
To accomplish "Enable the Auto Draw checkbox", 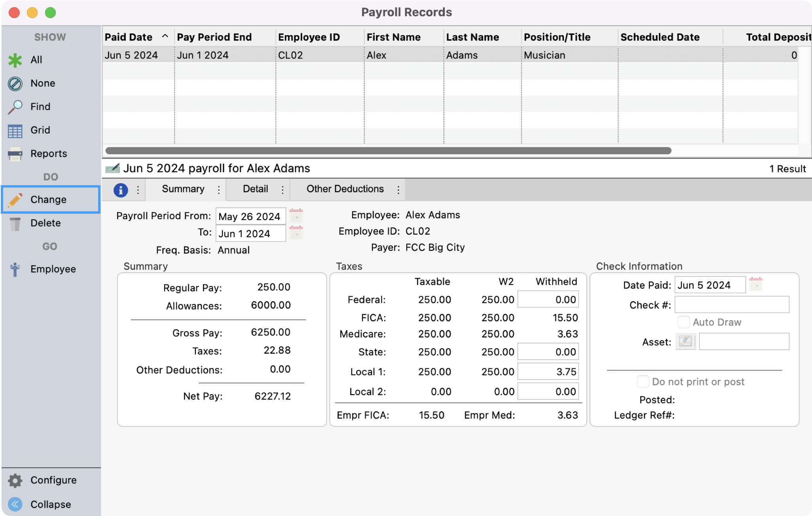I will pyautogui.click(x=683, y=322).
